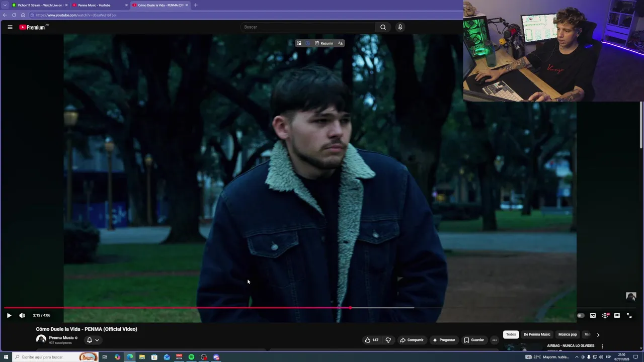Dislike the video
644x362 pixels.
(388, 340)
